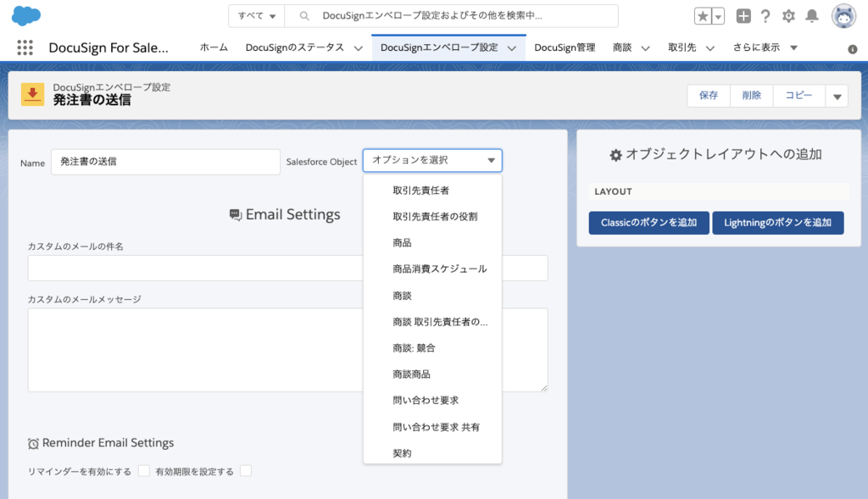
Task: Click the 削除 button
Action: click(751, 96)
